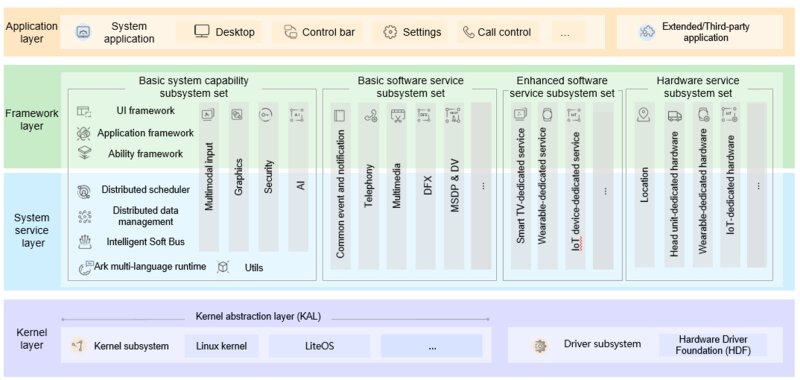
Task: Click the Intelligent Soft Bus icon
Action: tap(84, 241)
